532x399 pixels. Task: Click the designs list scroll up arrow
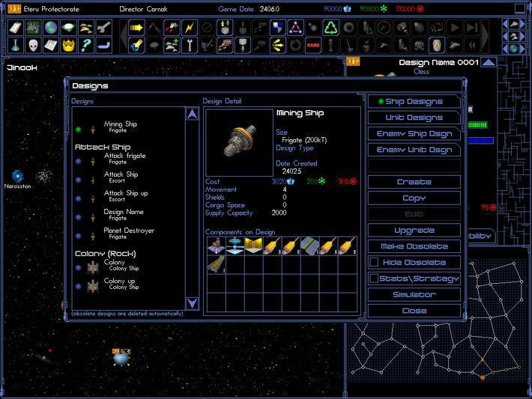pyautogui.click(x=192, y=114)
